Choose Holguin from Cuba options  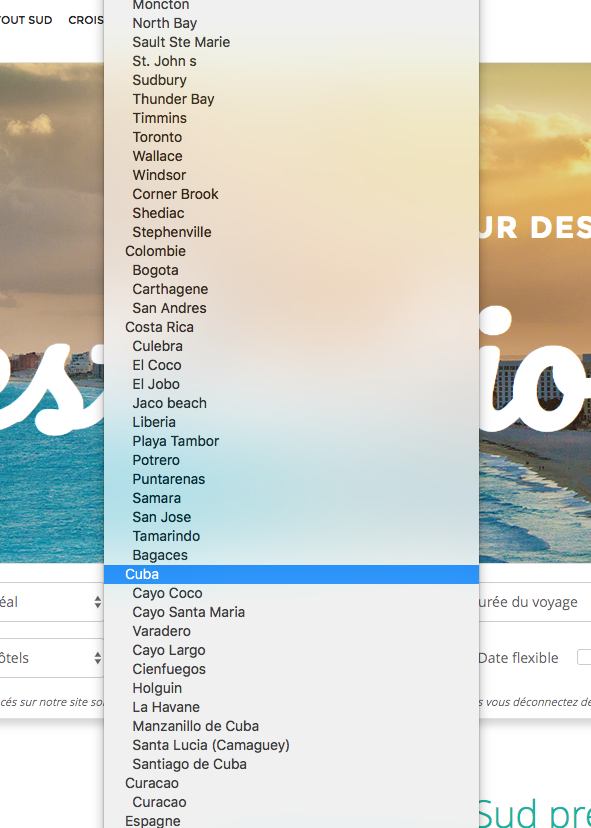click(x=291, y=688)
